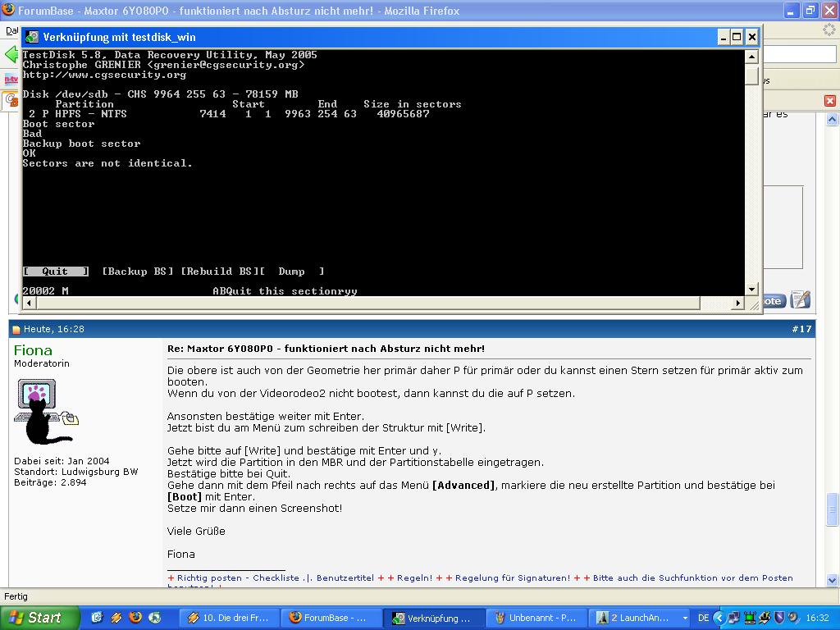Open the Windows Start menu
The height and width of the screenshot is (630, 840).
click(39, 618)
